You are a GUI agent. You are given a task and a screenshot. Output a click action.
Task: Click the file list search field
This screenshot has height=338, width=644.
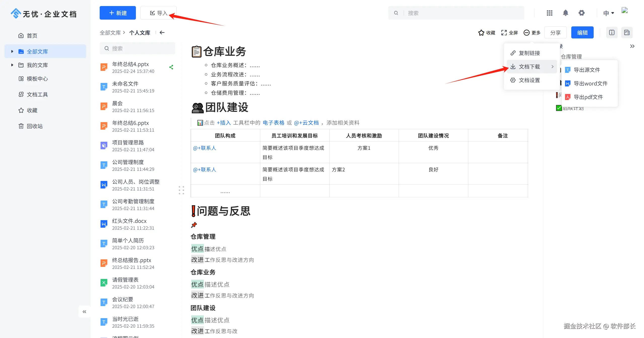[x=141, y=48]
